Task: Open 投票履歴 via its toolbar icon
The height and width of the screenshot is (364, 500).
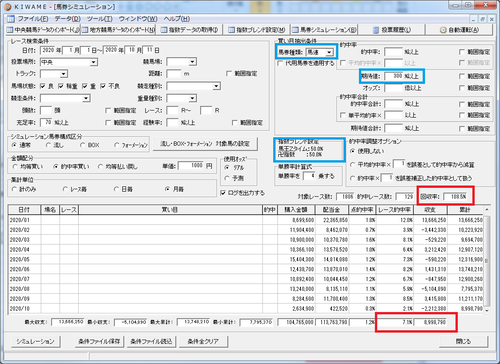Action: pyautogui.click(x=376, y=30)
